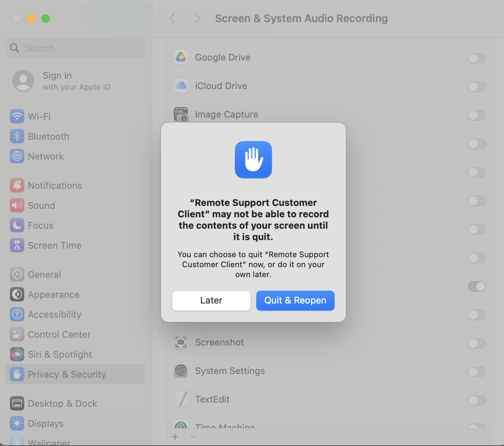This screenshot has height=446, width=504.
Task: Go forward using the right chevron
Action: pos(198,18)
